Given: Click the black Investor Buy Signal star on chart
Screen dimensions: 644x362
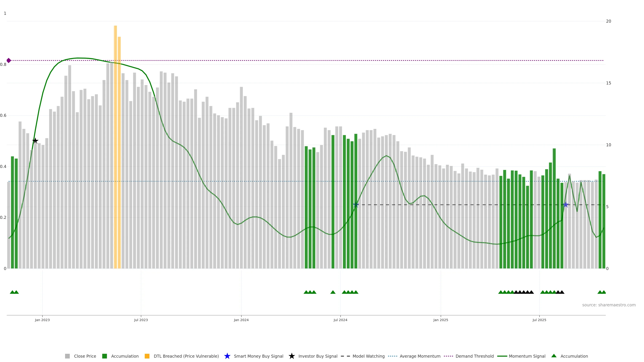Looking at the screenshot, I should (x=35, y=141).
